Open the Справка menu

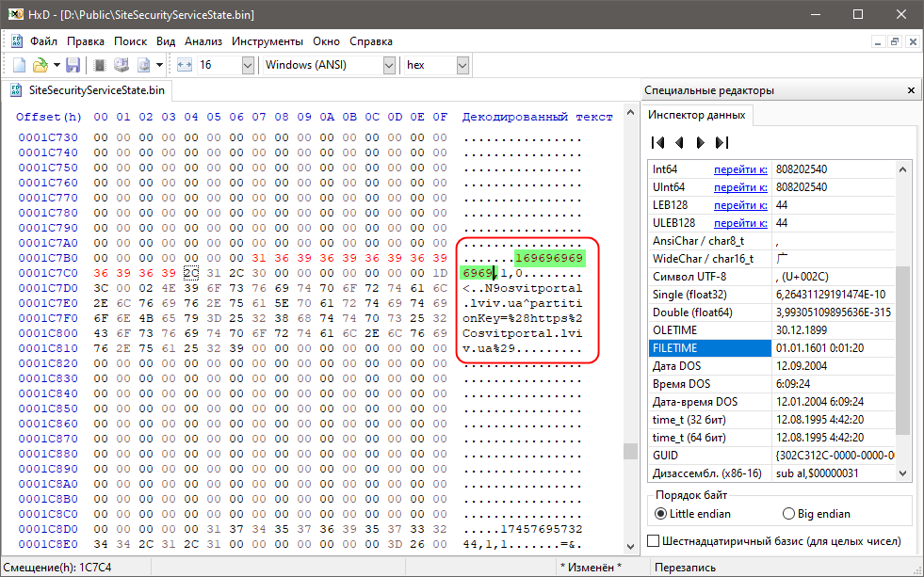point(371,41)
